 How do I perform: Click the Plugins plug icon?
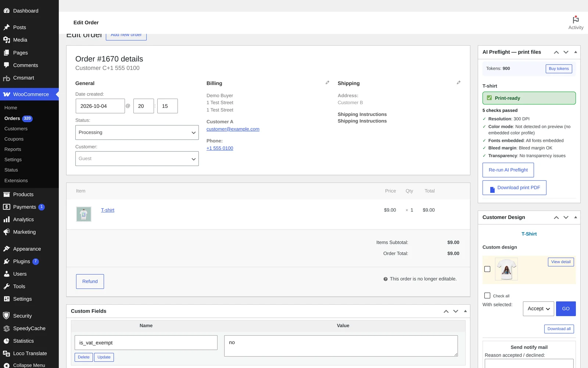(7, 261)
